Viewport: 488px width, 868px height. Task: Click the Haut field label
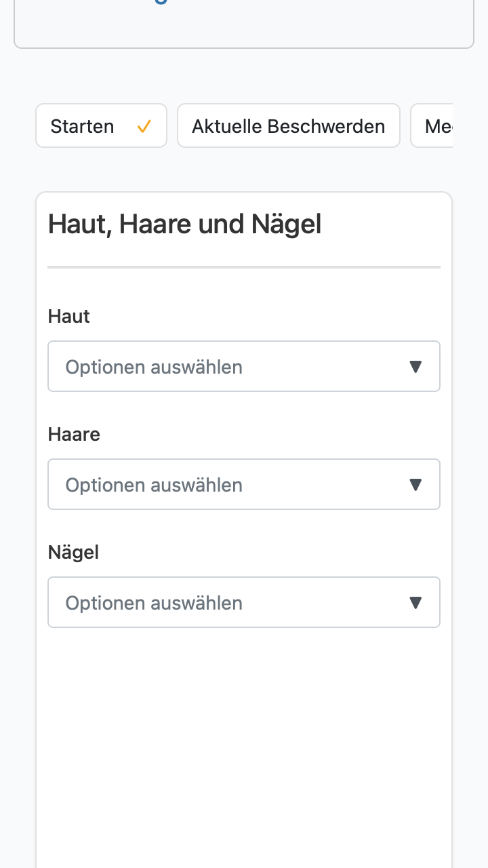[x=69, y=316]
